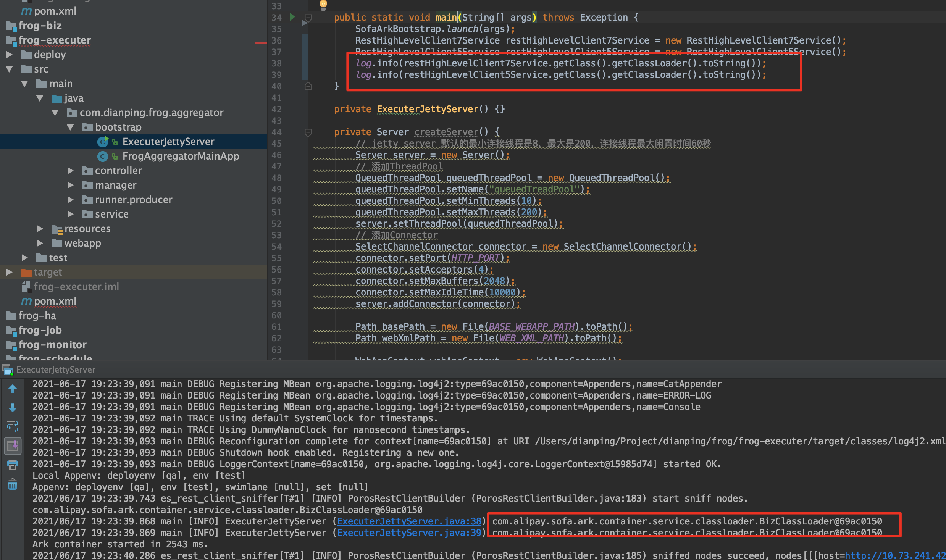Toggle Scroll to End in console toolbar
The height and width of the screenshot is (560, 946).
click(x=13, y=446)
